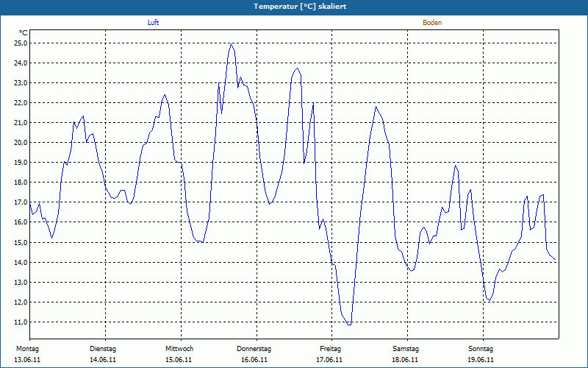
Task: Select the brown Boden legend label
Action: 432,23
